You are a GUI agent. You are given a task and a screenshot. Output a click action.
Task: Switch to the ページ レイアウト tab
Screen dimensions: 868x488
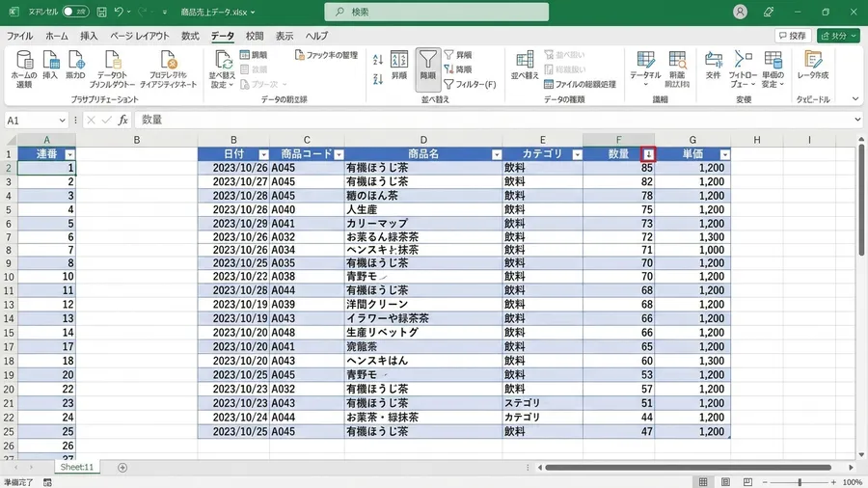140,36
